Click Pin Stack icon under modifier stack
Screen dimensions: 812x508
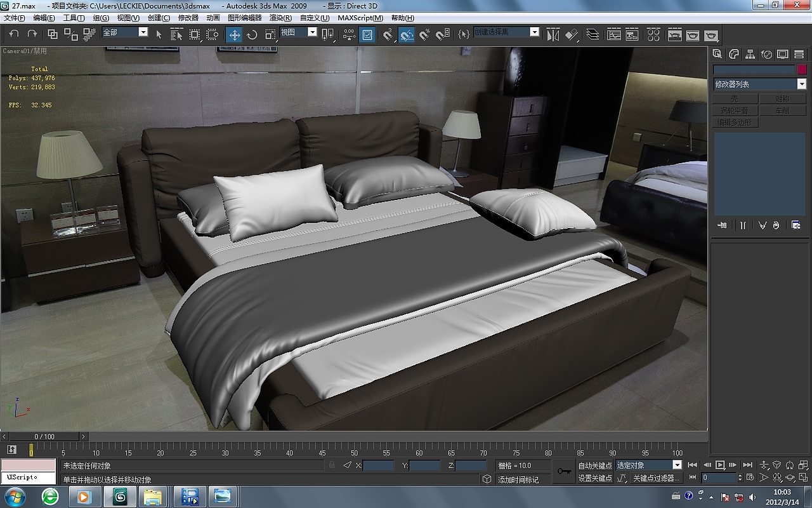tap(722, 225)
